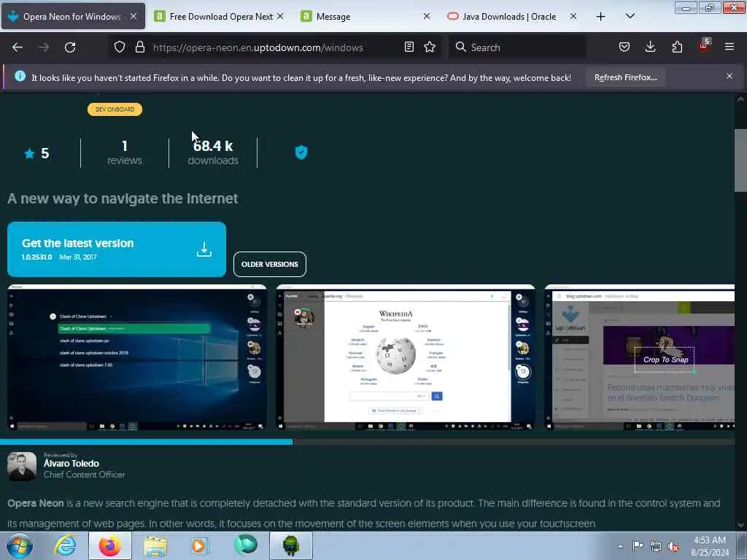Close the Opera Neon for Windows tab
The width and height of the screenshot is (747, 560).
(x=133, y=17)
